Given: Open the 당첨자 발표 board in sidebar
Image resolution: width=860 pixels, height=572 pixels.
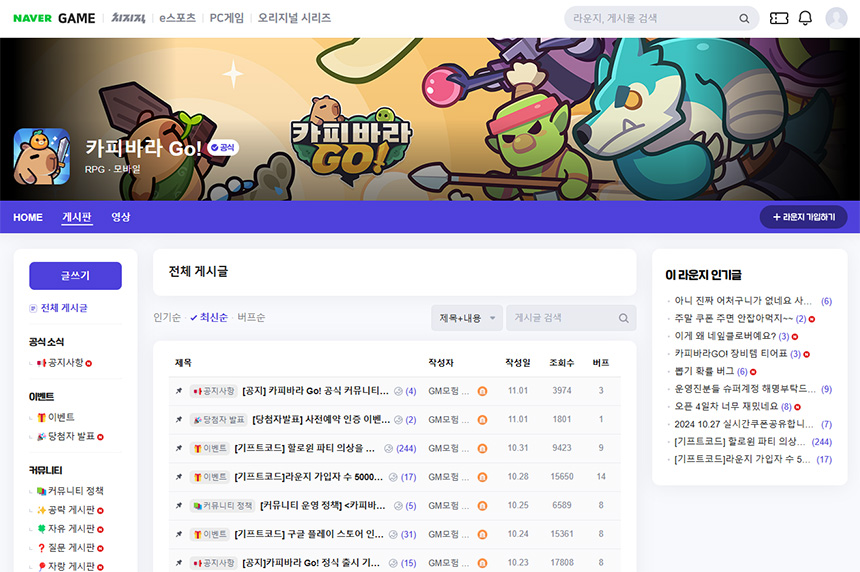Looking at the screenshot, I should coord(70,437).
